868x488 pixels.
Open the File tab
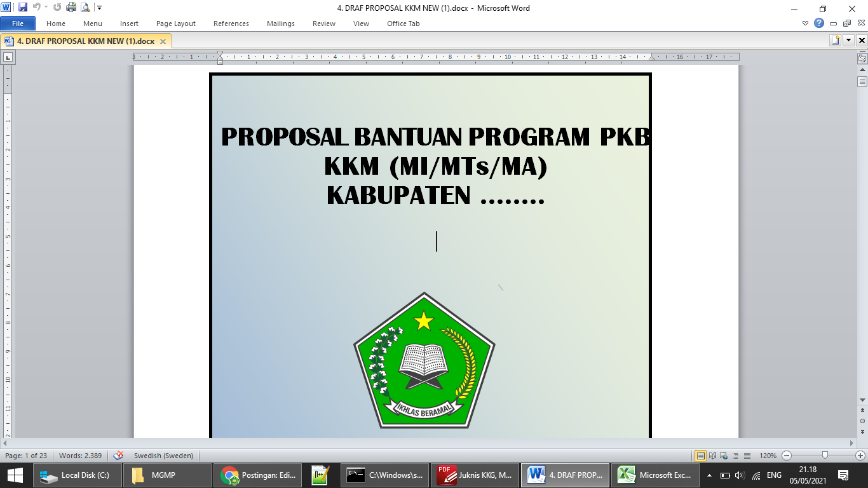click(18, 24)
